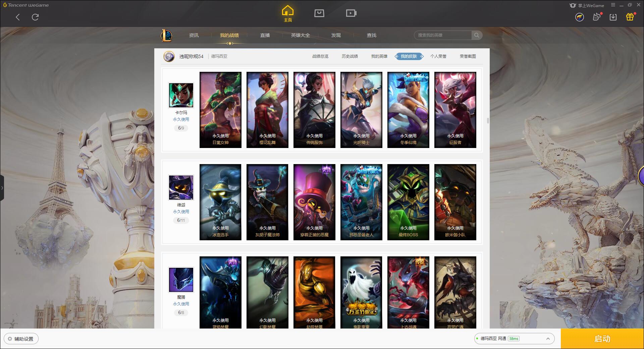Open the 蓝焰梦魇 skin card

click(220, 292)
